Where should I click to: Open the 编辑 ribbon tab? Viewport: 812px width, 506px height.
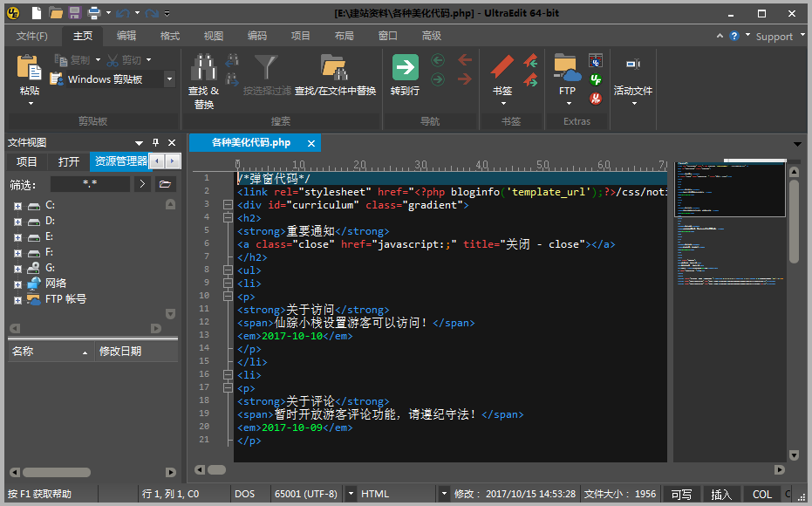pyautogui.click(x=126, y=36)
